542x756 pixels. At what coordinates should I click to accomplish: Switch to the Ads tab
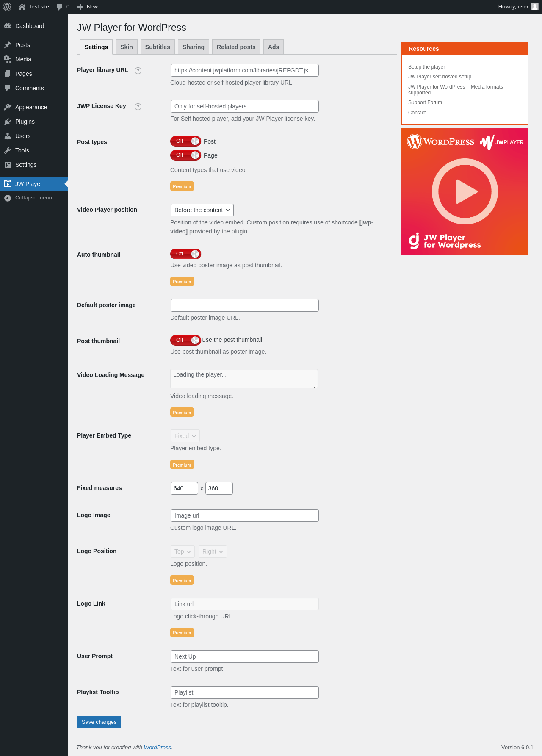coord(274,47)
